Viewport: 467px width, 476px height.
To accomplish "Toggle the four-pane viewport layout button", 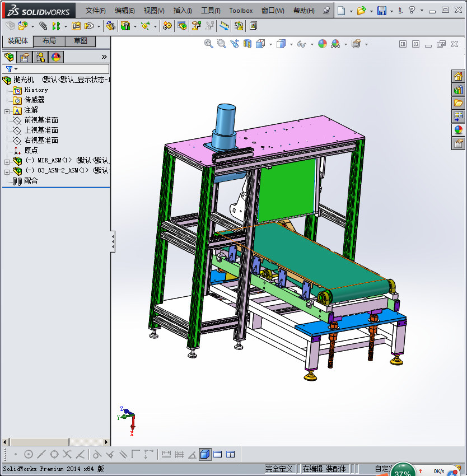I will 231,455.
